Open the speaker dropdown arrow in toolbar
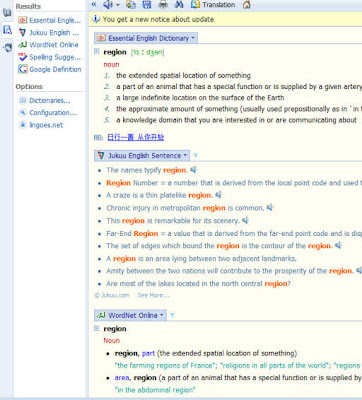362x400 pixels. 118,5
